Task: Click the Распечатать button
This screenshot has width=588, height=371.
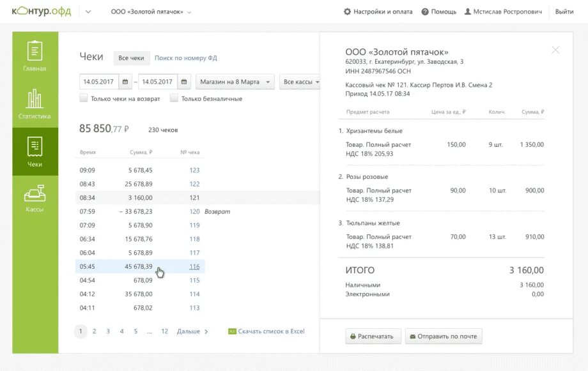Action: (x=373, y=336)
